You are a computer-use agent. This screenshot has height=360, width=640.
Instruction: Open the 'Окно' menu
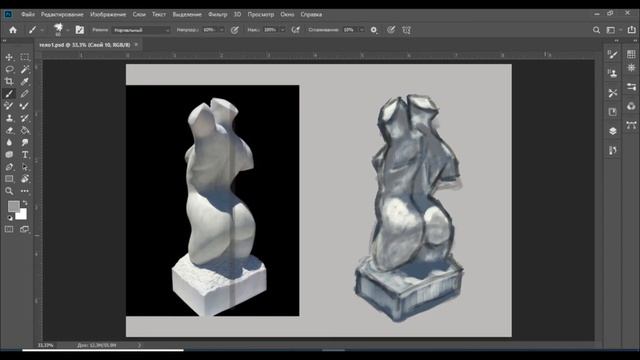pyautogui.click(x=287, y=14)
